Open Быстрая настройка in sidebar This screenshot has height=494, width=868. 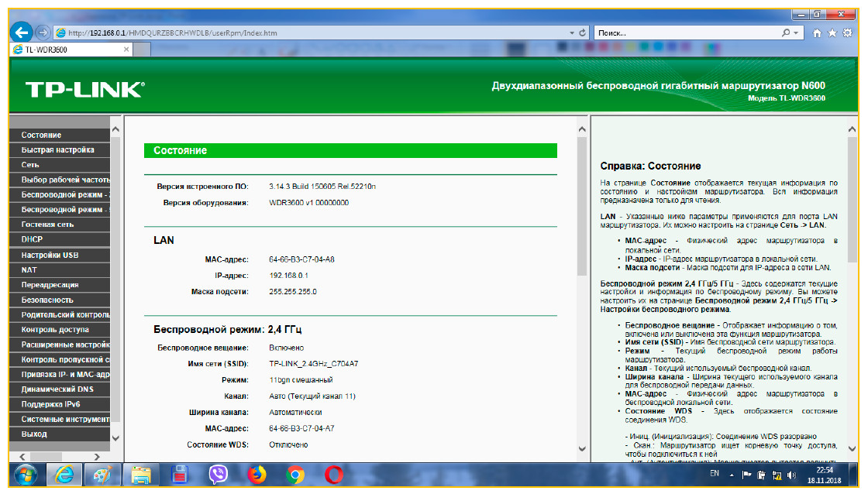(57, 150)
